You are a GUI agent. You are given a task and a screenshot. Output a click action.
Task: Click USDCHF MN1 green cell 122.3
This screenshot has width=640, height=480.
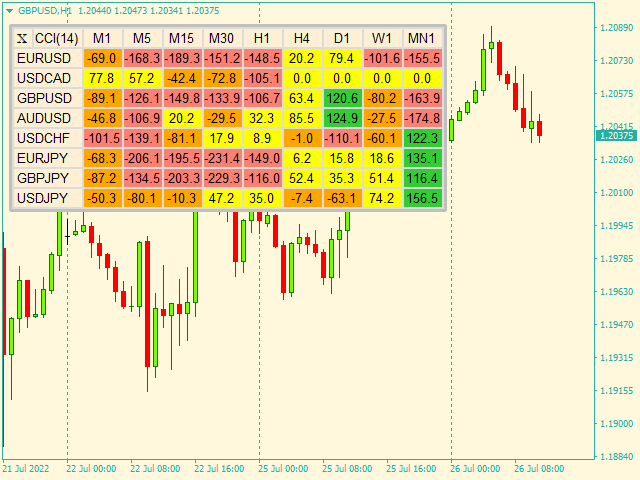(x=422, y=138)
